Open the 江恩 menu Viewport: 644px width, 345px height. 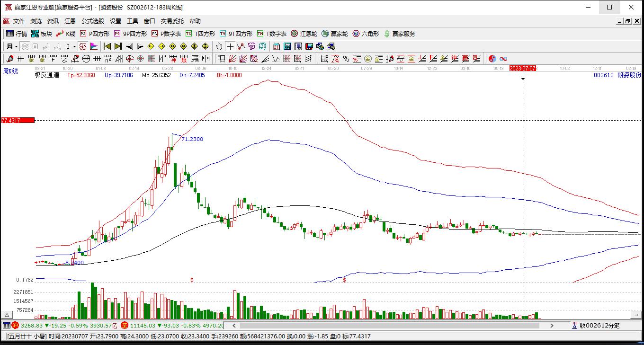(x=70, y=21)
